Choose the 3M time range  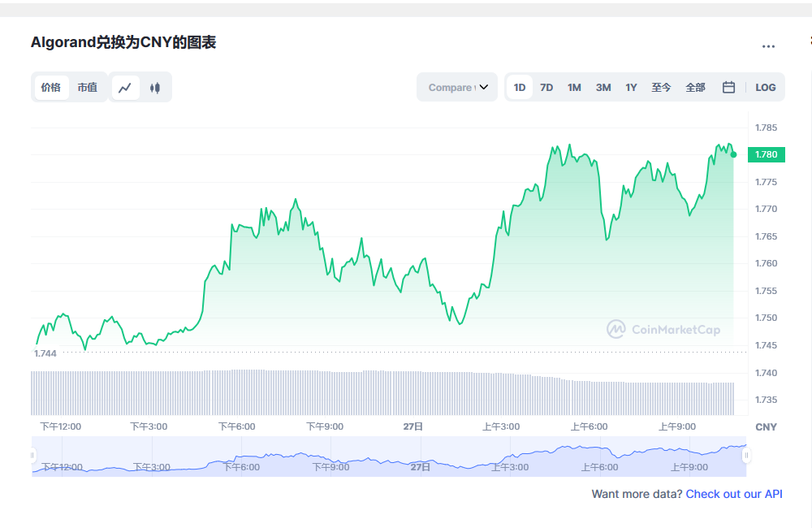click(603, 87)
